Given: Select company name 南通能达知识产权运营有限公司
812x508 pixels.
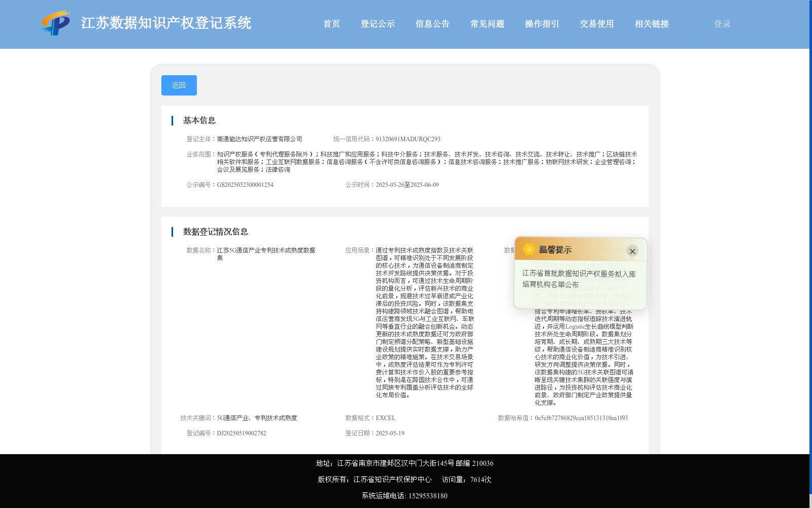Looking at the screenshot, I should pyautogui.click(x=259, y=139).
